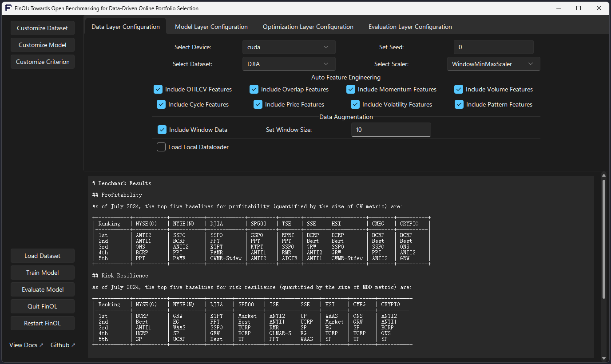
Task: Minimize the FinOL window
Action: (558, 8)
